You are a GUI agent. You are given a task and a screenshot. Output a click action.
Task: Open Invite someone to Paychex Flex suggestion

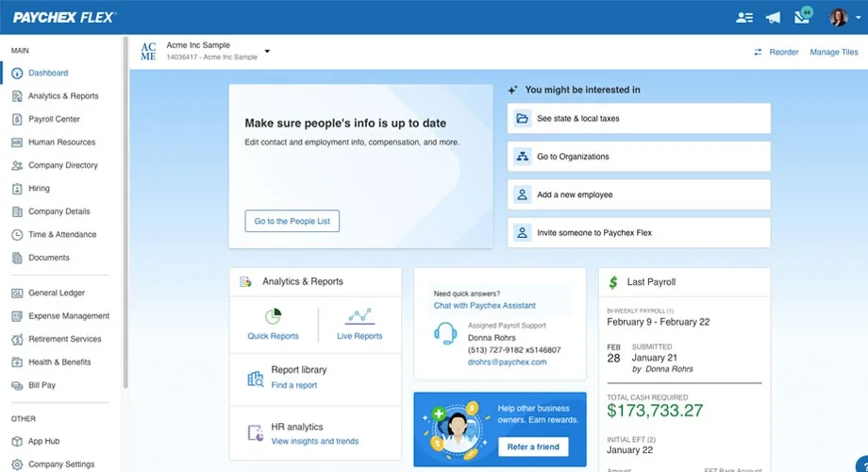639,233
